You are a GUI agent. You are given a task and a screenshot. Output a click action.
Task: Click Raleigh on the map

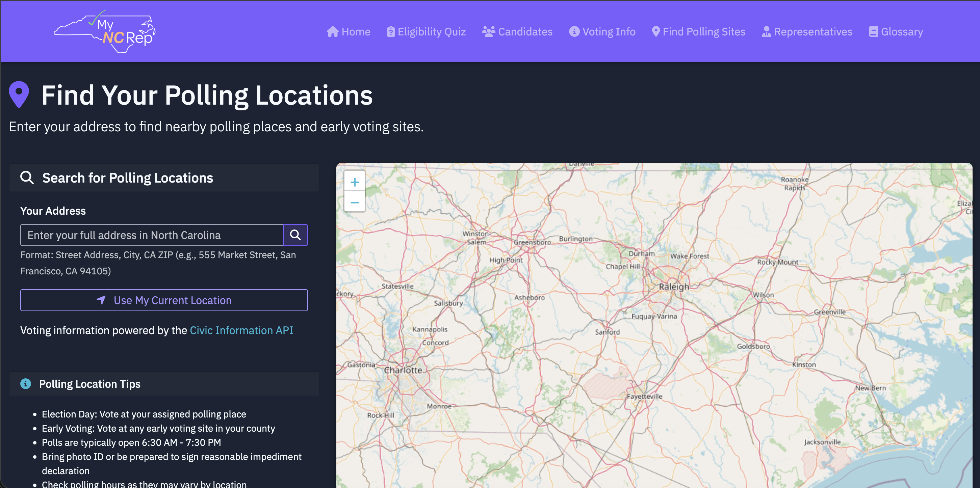[674, 287]
